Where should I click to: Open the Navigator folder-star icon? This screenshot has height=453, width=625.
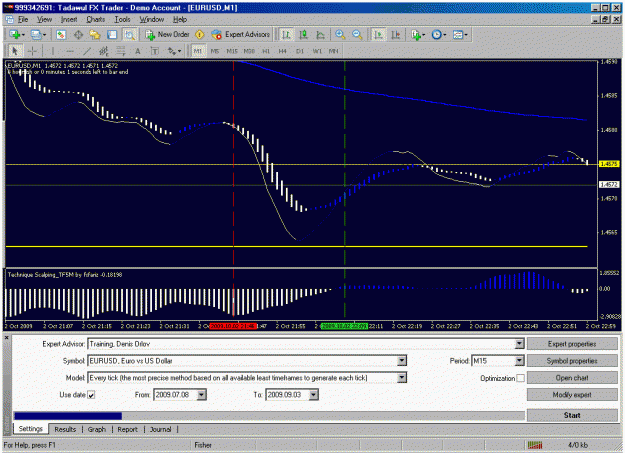coord(95,35)
